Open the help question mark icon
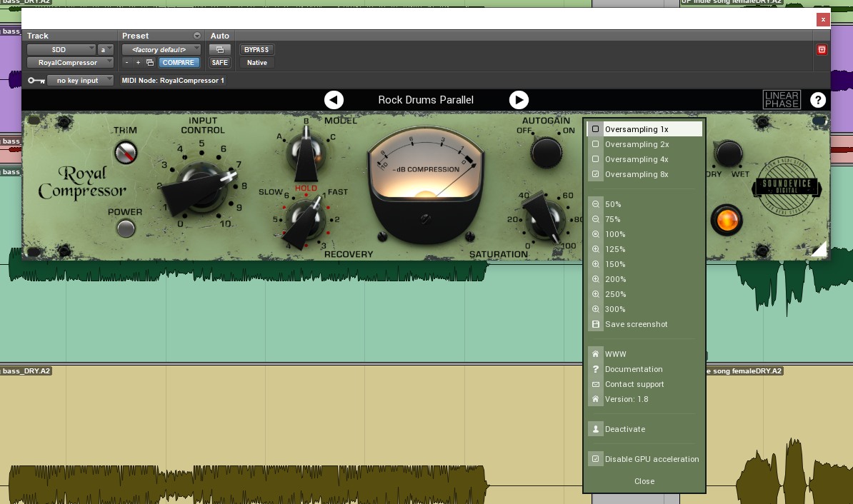Image resolution: width=853 pixels, height=504 pixels. (817, 100)
